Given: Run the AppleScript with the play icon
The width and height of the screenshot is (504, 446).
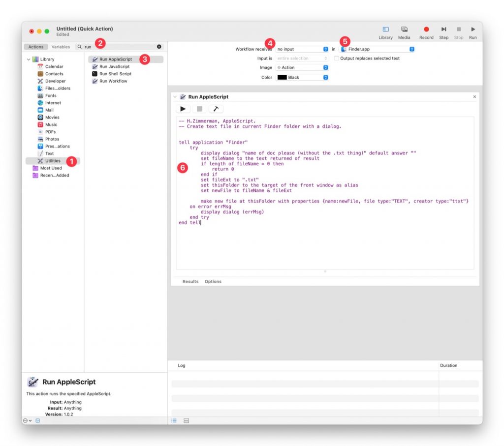Looking at the screenshot, I should click(183, 109).
